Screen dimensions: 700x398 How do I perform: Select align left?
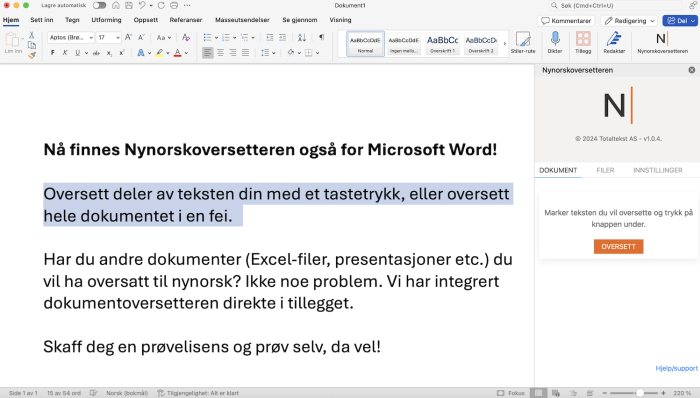(208, 53)
